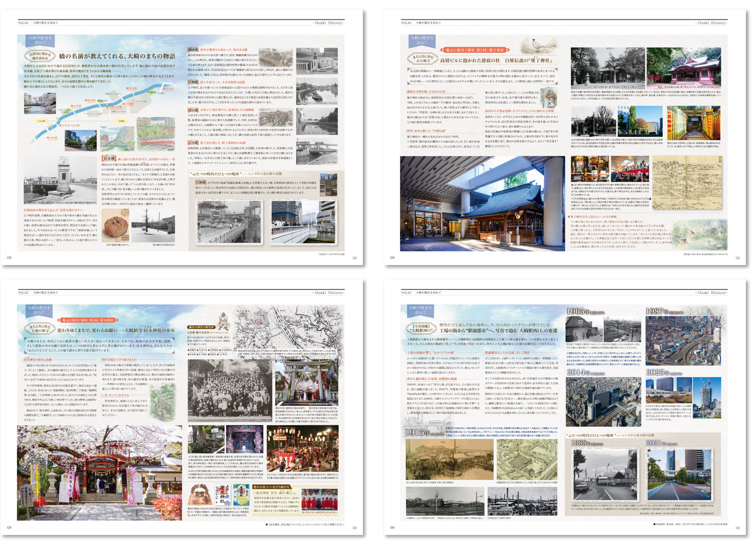Click the red 地元に根付く神社 第2回 banner
Viewport: 756px width, 548px height.
coord(88,320)
